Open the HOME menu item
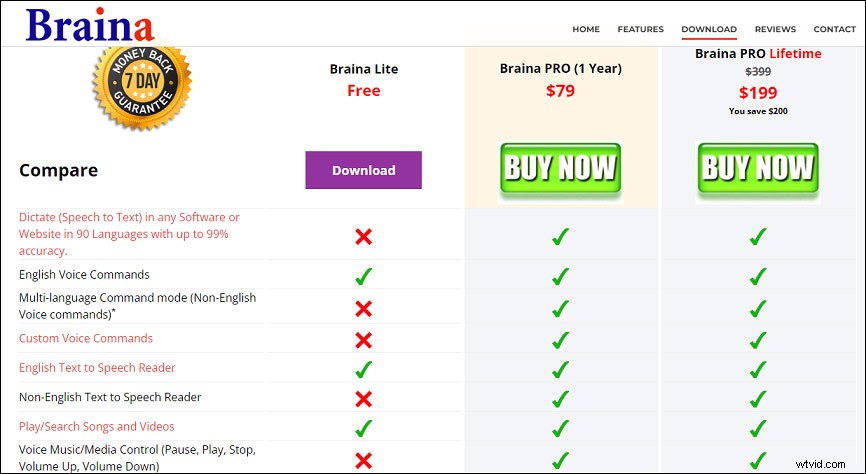The height and width of the screenshot is (474, 866). pyautogui.click(x=586, y=29)
